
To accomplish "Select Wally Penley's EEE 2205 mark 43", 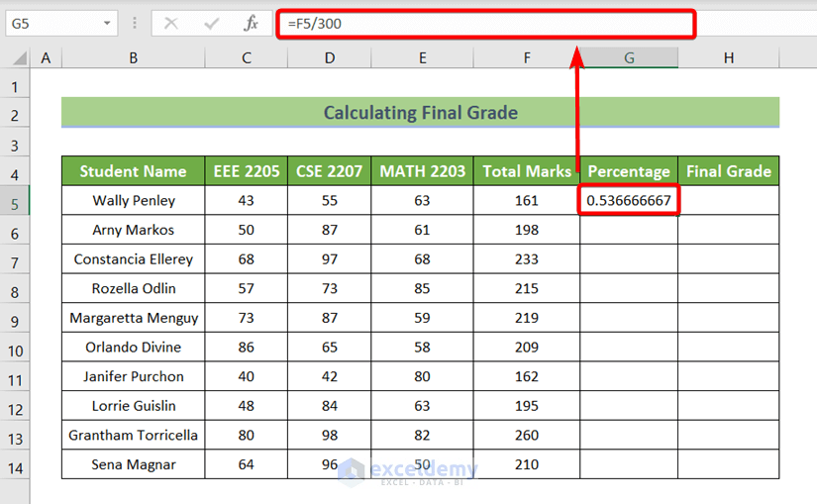I will pyautogui.click(x=247, y=200).
